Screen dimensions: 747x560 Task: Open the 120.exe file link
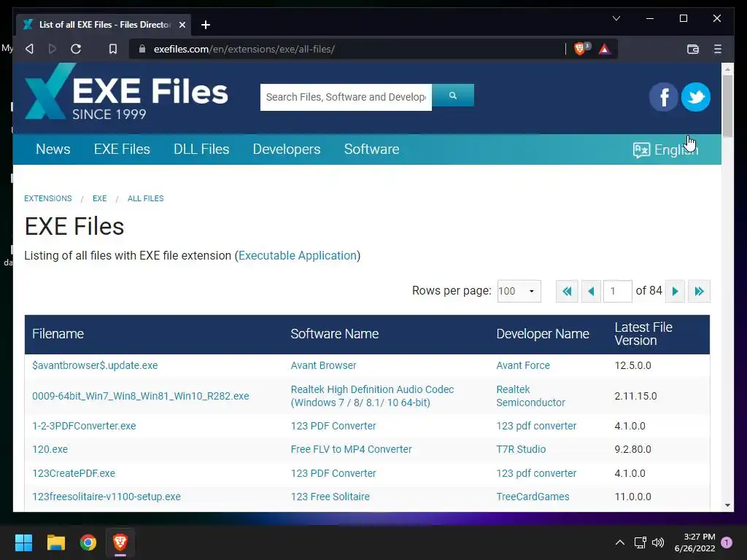(x=50, y=449)
